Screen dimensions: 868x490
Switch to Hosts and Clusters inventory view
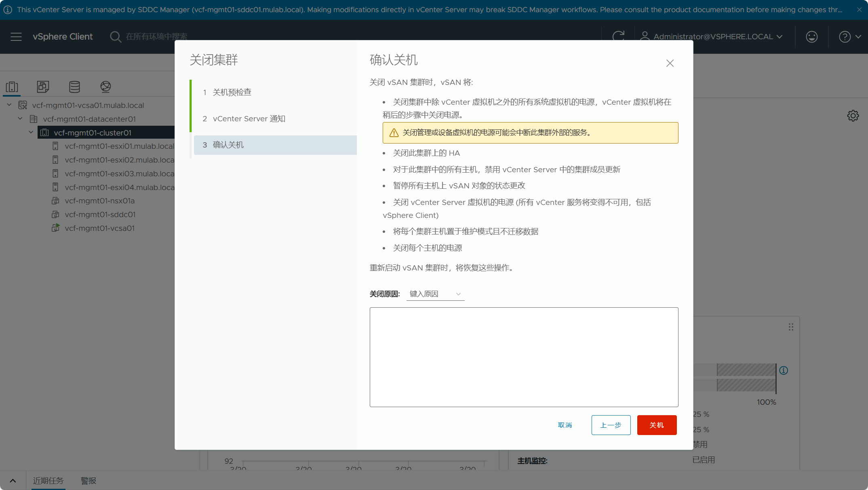pos(12,87)
